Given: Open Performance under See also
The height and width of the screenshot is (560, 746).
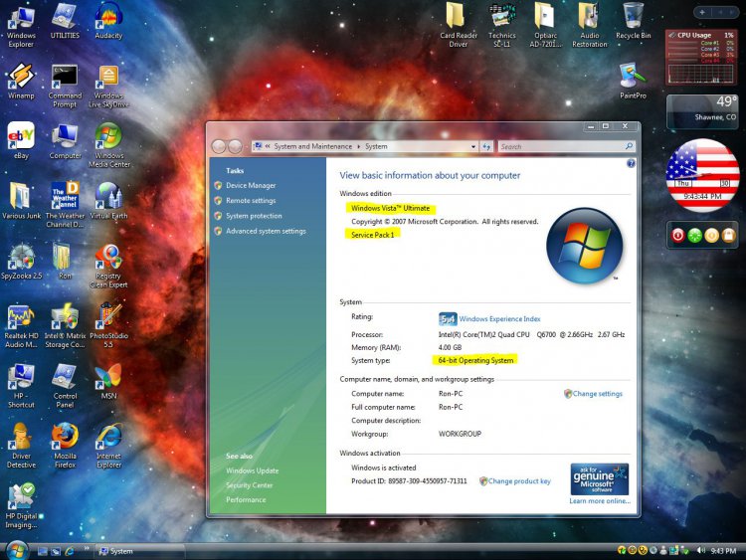Looking at the screenshot, I should (246, 500).
